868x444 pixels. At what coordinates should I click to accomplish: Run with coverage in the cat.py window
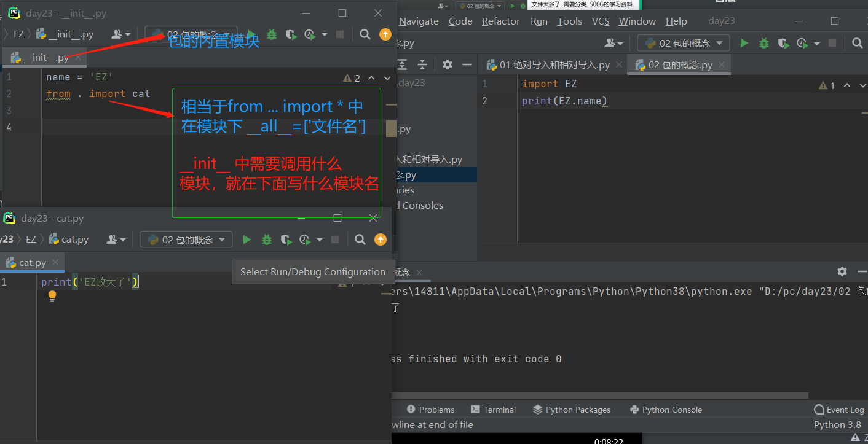click(286, 240)
